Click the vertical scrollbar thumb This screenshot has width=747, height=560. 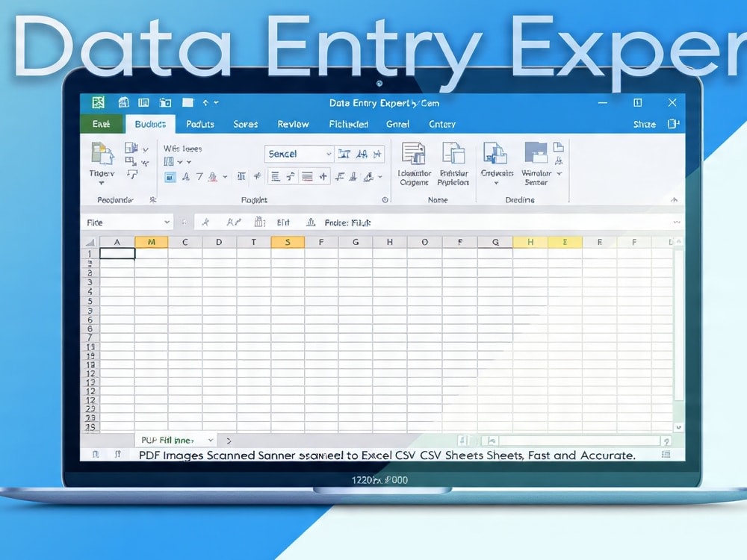point(678,325)
